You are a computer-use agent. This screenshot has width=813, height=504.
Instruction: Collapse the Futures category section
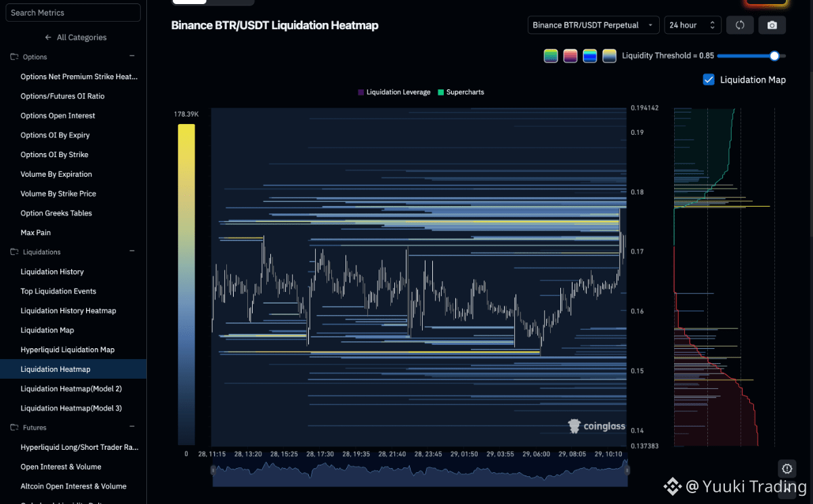pyautogui.click(x=132, y=427)
